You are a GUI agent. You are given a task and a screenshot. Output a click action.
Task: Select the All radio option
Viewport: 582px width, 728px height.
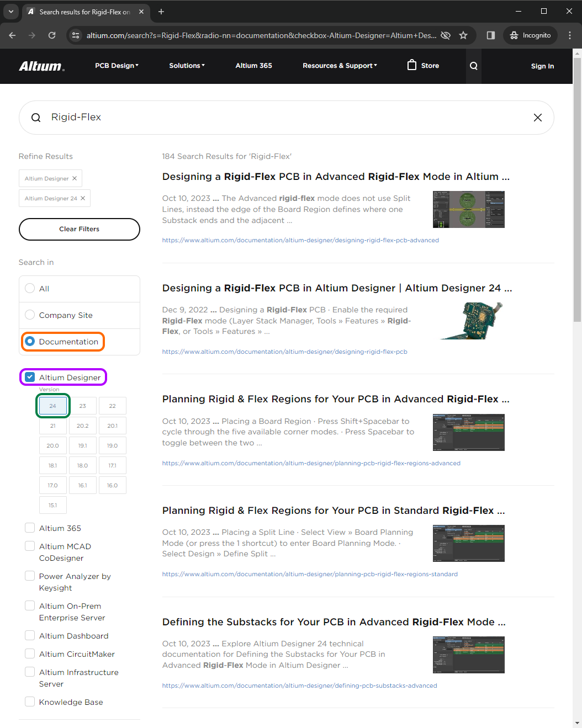pyautogui.click(x=30, y=289)
